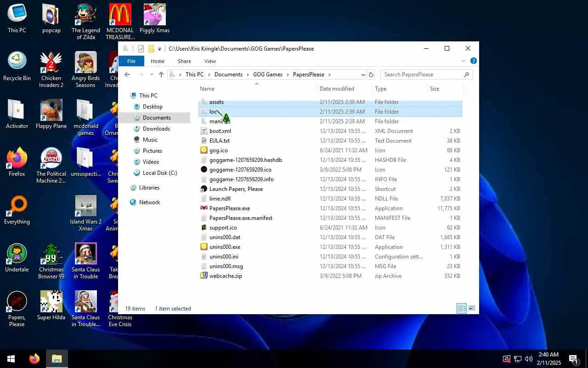Select the EULA.txt document
The width and height of the screenshot is (588, 368).
219,141
